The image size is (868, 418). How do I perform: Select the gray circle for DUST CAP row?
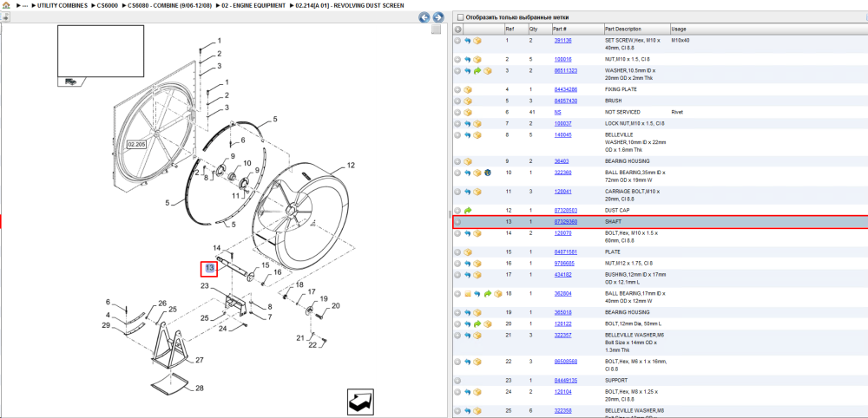click(x=457, y=211)
